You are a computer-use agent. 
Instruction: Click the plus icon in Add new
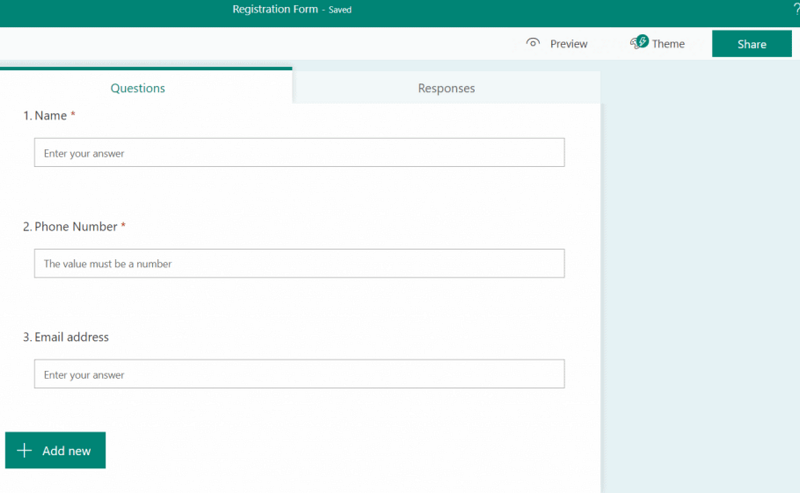click(x=24, y=451)
